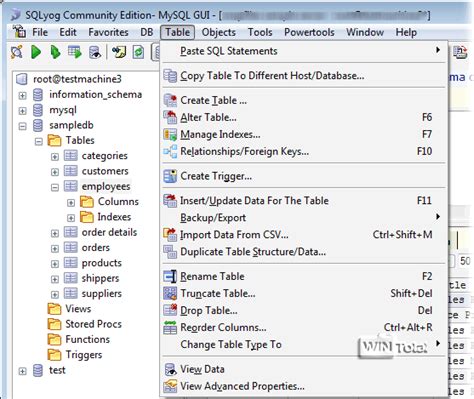The height and width of the screenshot is (399, 474).
Task: Open the Help menu
Action: [406, 32]
